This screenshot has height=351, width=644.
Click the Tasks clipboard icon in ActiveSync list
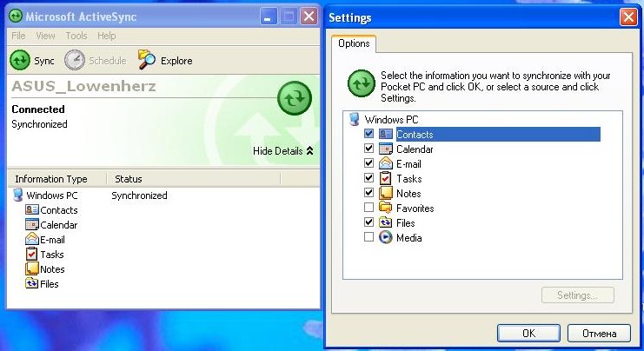pyautogui.click(x=31, y=254)
